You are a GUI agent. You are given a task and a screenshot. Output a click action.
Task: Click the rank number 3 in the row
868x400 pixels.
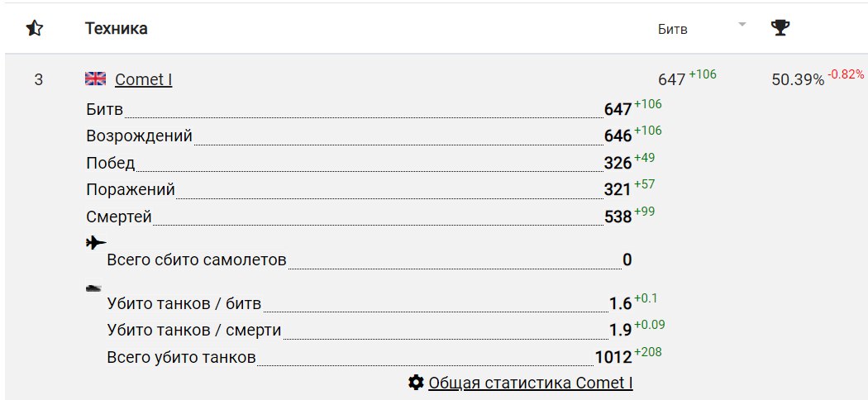[39, 80]
